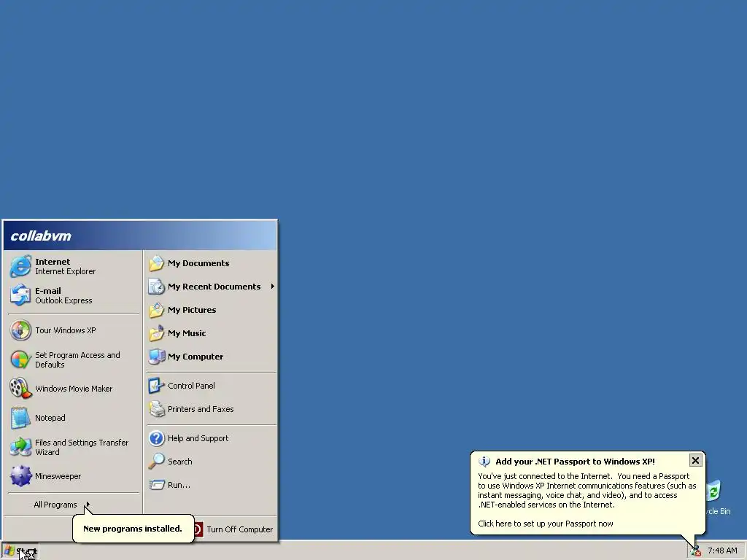This screenshot has height=560, width=747.
Task: Click Help and Support question mark icon
Action: pos(156,437)
